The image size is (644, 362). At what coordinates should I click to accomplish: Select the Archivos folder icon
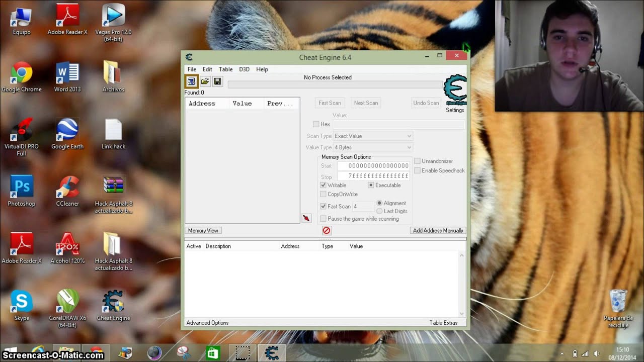click(x=113, y=78)
